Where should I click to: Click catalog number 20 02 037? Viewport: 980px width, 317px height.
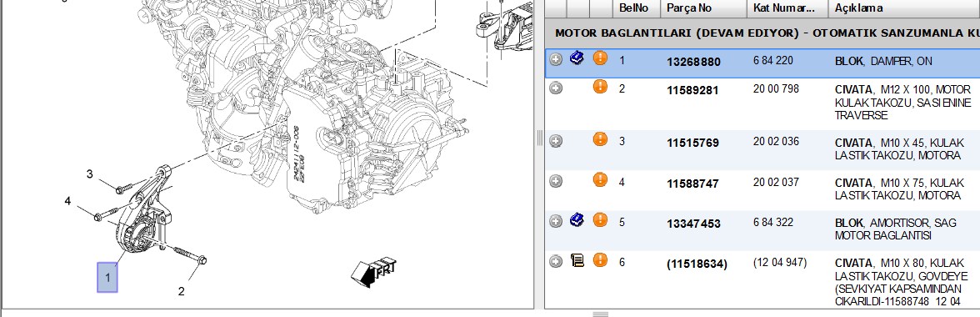(x=777, y=182)
